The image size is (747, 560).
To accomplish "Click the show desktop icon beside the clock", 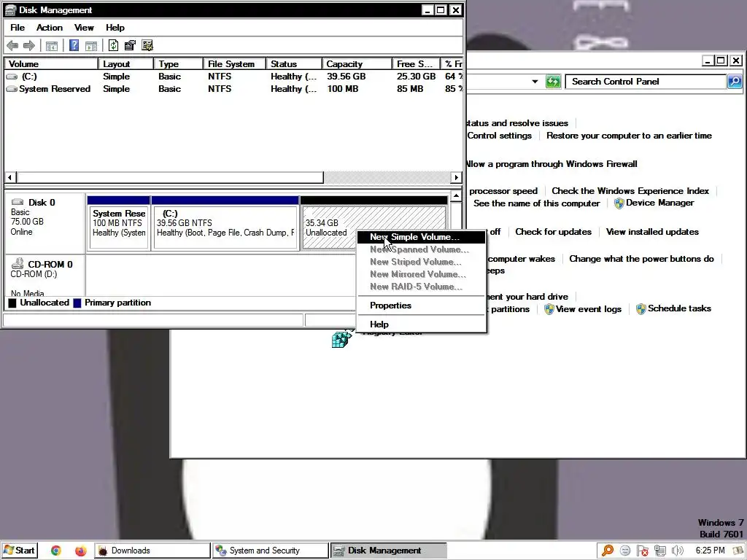I will [x=738, y=551].
